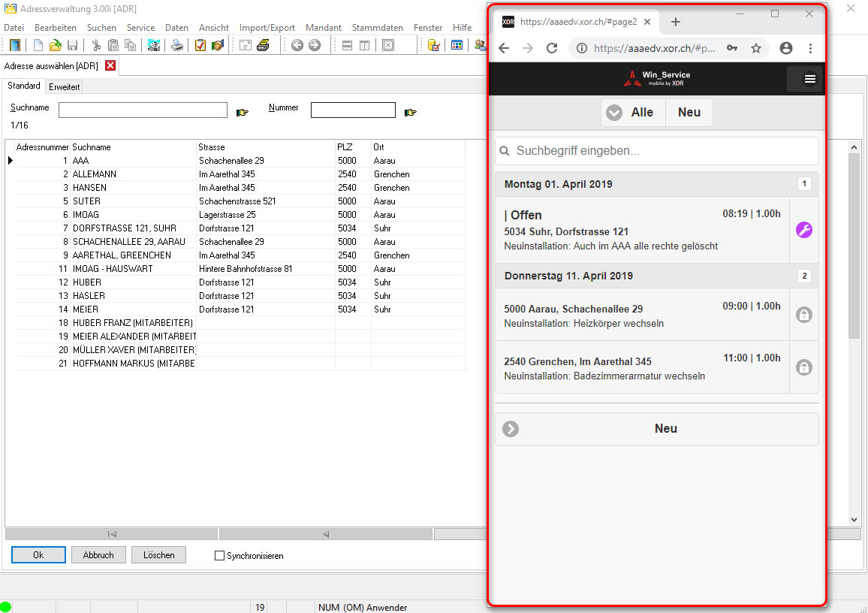This screenshot has width=868, height=613.
Task: Select the ALLEMANN row in address table
Action: coord(240,174)
